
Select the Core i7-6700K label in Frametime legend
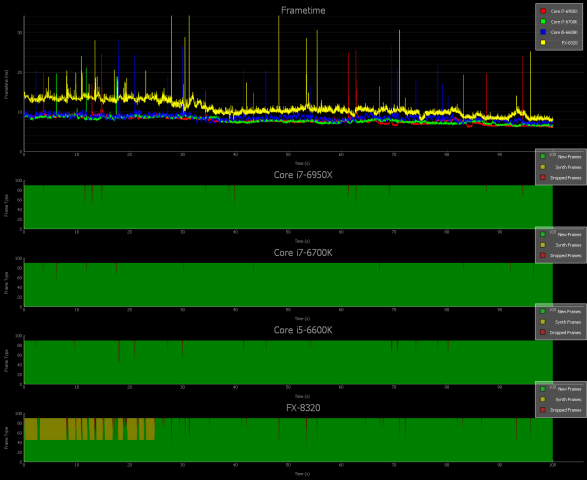click(x=564, y=22)
